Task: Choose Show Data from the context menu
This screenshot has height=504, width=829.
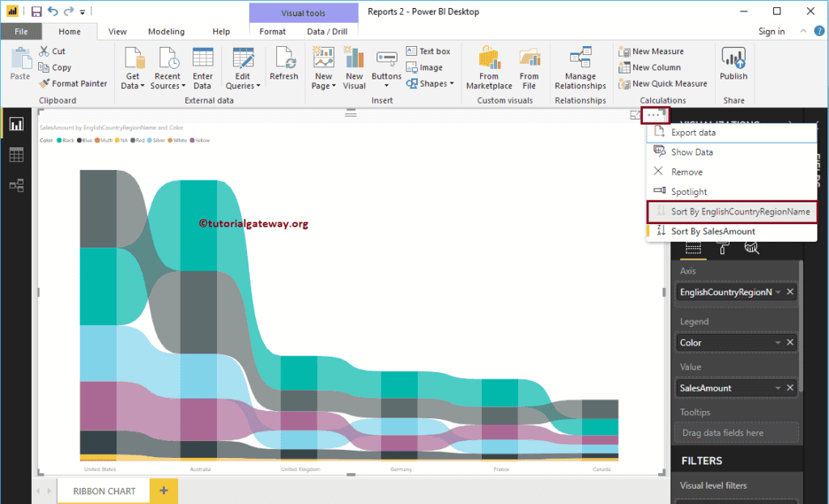Action: pos(732,152)
